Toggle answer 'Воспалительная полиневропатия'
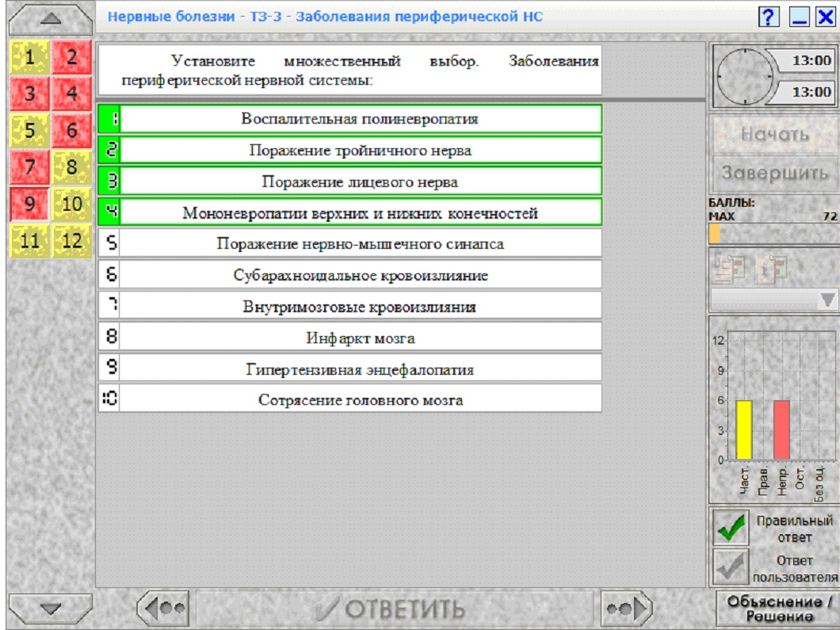 349,119
